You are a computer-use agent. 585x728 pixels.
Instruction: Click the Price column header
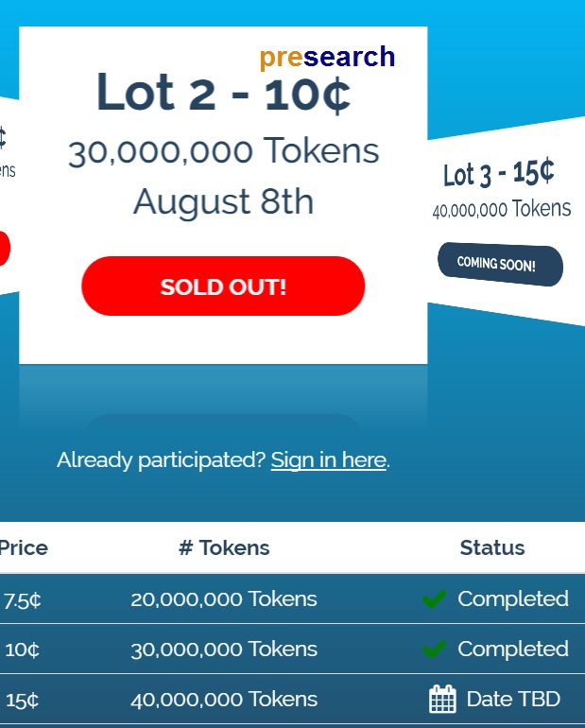23,547
